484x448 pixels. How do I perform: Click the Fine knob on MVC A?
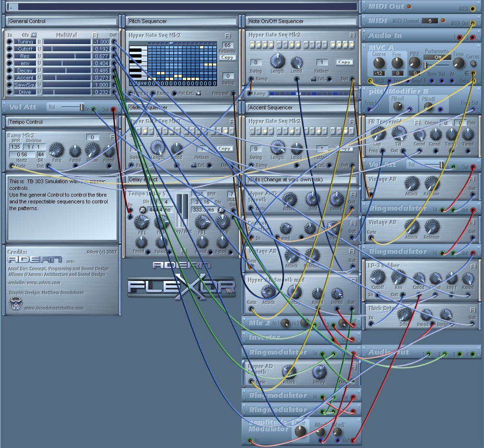(x=397, y=63)
